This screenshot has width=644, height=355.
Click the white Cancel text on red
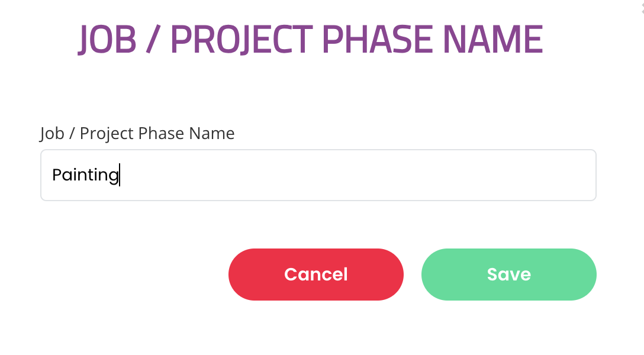[x=316, y=274]
